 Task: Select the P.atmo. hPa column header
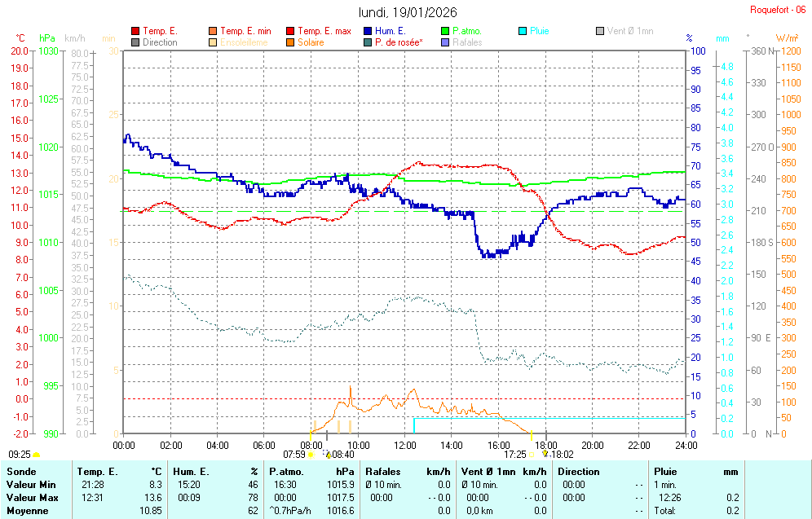313,472
